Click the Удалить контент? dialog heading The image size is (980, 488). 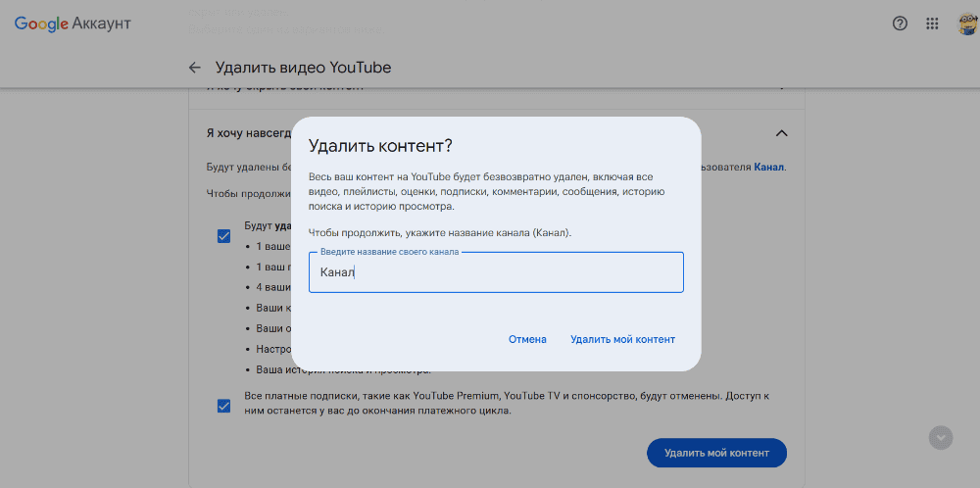pos(380,146)
